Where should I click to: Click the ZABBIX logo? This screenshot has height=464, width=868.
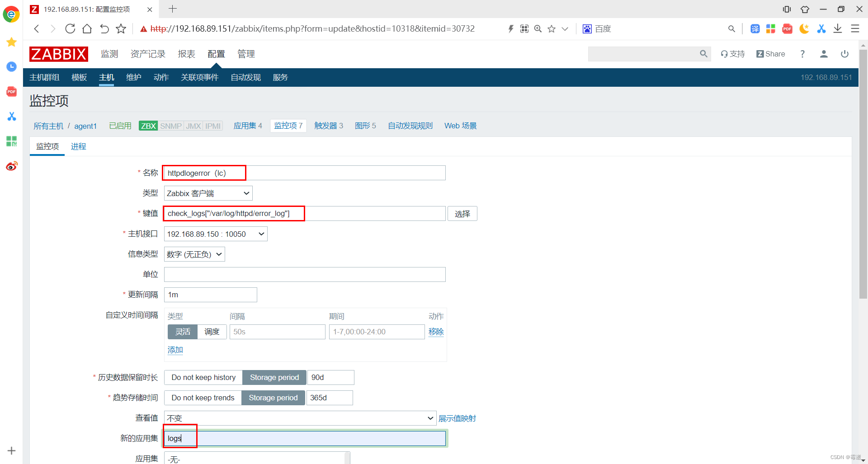click(59, 54)
